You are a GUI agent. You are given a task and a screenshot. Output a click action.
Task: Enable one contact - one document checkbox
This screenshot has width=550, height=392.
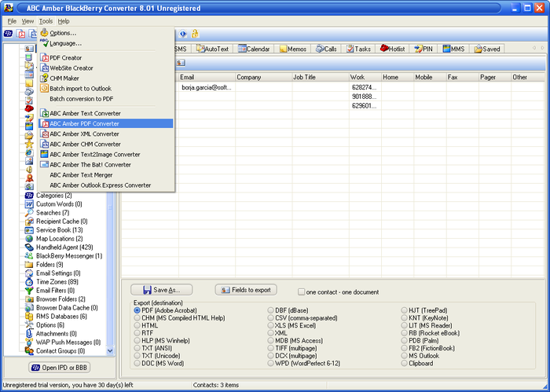click(x=301, y=291)
